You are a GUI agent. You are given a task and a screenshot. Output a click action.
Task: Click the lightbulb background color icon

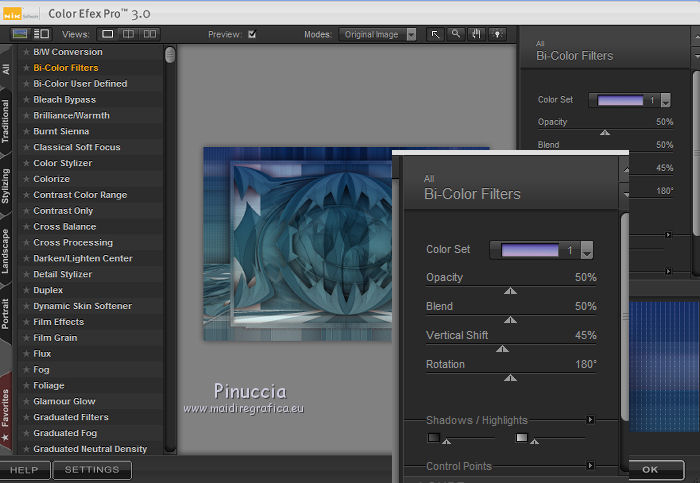pyautogui.click(x=496, y=34)
